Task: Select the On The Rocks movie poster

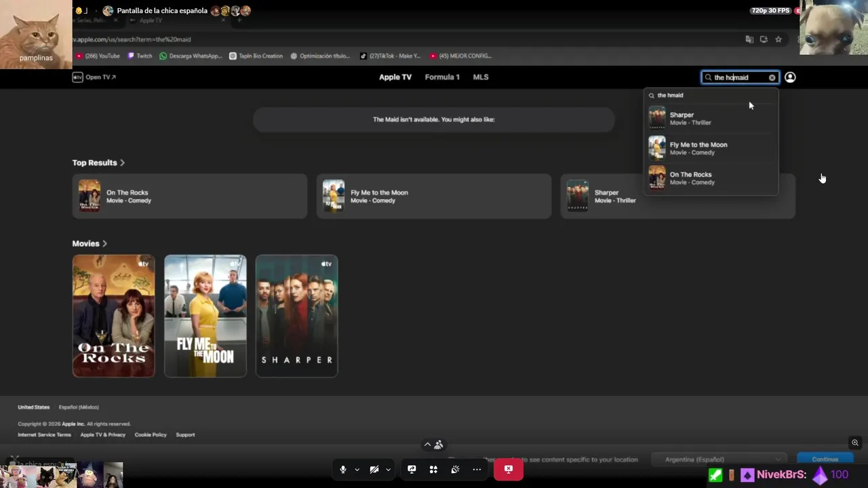Action: click(x=113, y=316)
